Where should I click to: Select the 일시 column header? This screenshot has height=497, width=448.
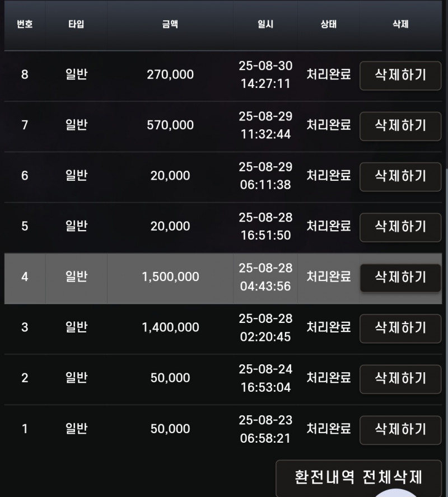[x=265, y=25]
